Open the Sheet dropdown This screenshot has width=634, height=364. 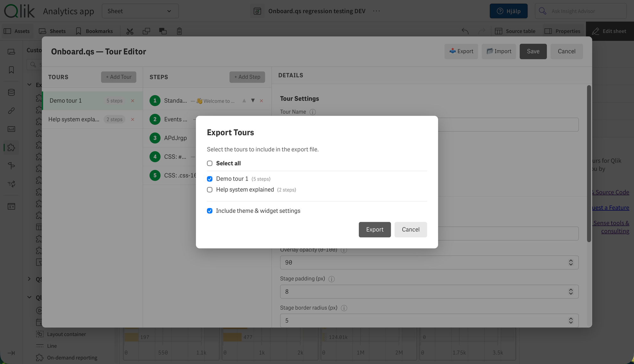[140, 11]
